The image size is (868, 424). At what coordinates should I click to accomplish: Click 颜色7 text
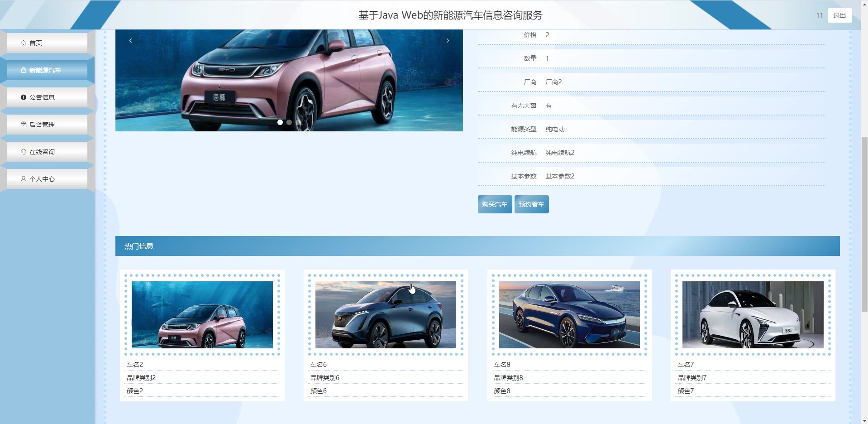click(686, 391)
